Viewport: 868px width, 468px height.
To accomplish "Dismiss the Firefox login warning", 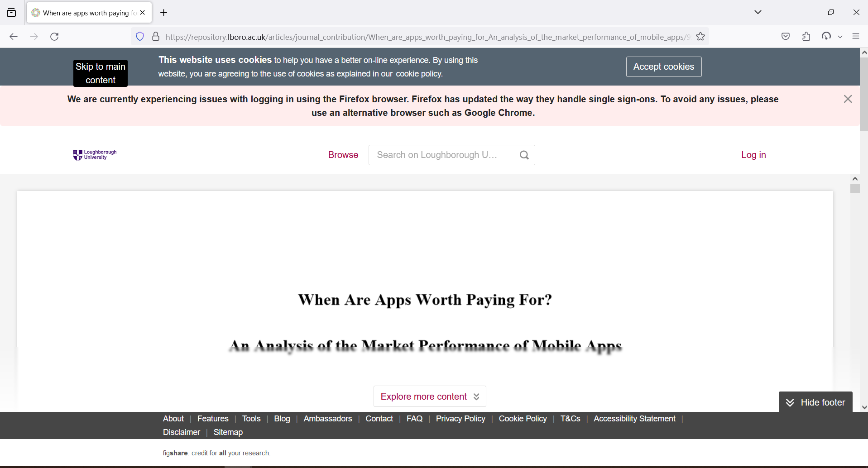I will pos(848,99).
